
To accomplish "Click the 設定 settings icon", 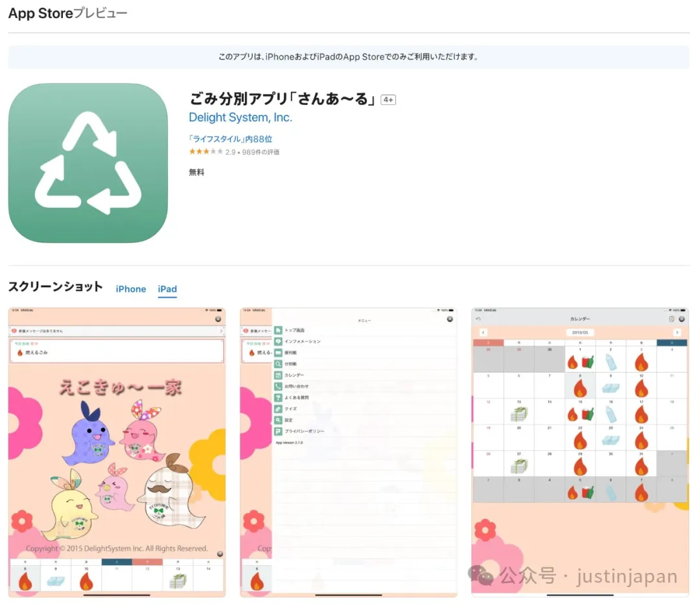I will (x=278, y=420).
